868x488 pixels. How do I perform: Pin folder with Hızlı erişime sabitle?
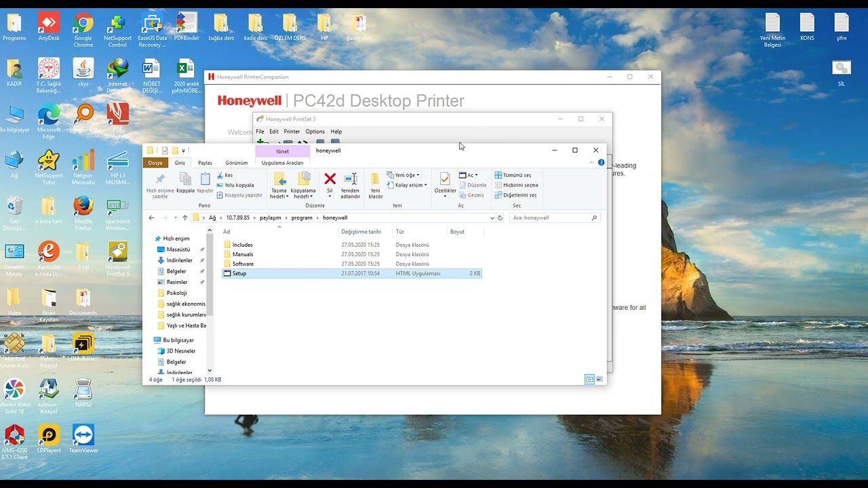click(x=160, y=186)
